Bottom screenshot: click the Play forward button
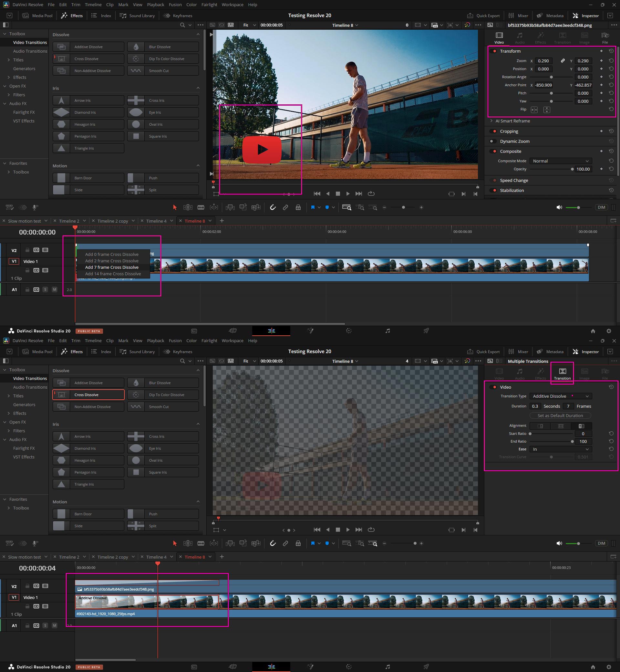 coord(348,530)
